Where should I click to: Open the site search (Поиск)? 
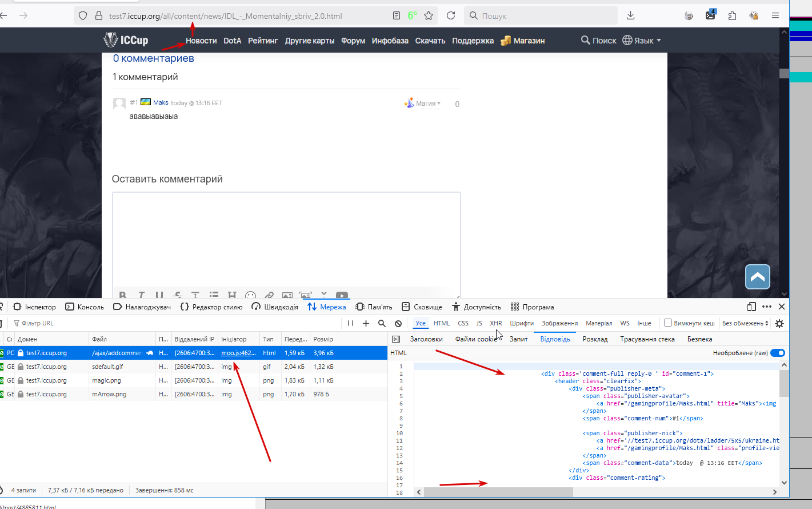pos(598,41)
